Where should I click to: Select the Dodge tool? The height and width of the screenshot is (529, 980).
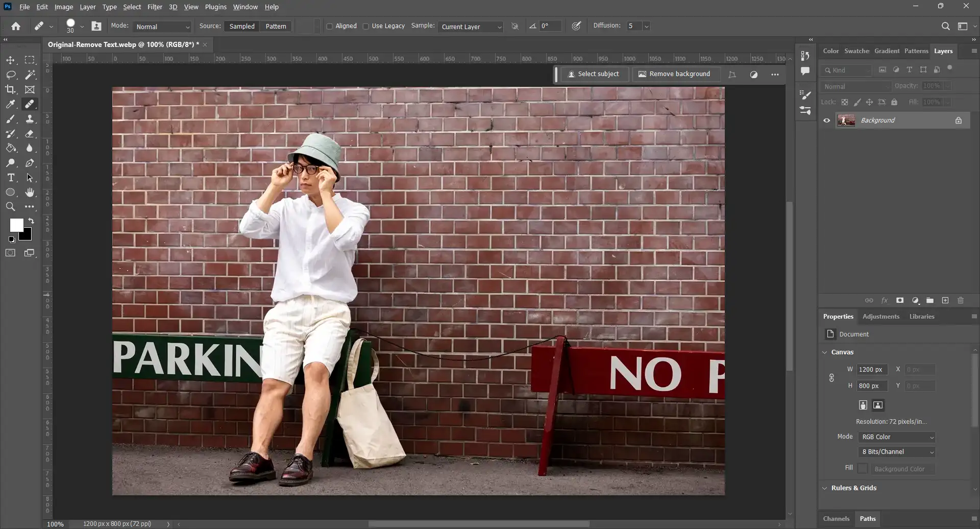pyautogui.click(x=10, y=163)
